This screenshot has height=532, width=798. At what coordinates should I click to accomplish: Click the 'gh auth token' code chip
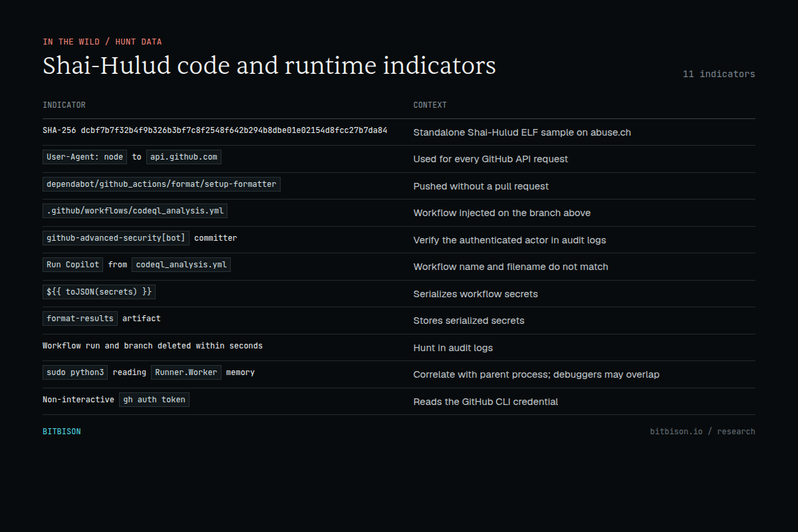[154, 400]
